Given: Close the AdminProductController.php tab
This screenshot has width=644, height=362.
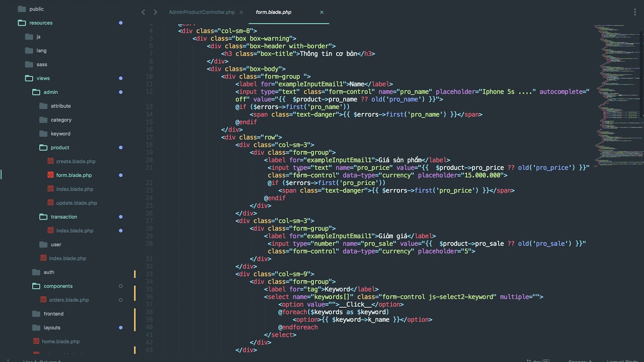Looking at the screenshot, I should click(241, 12).
